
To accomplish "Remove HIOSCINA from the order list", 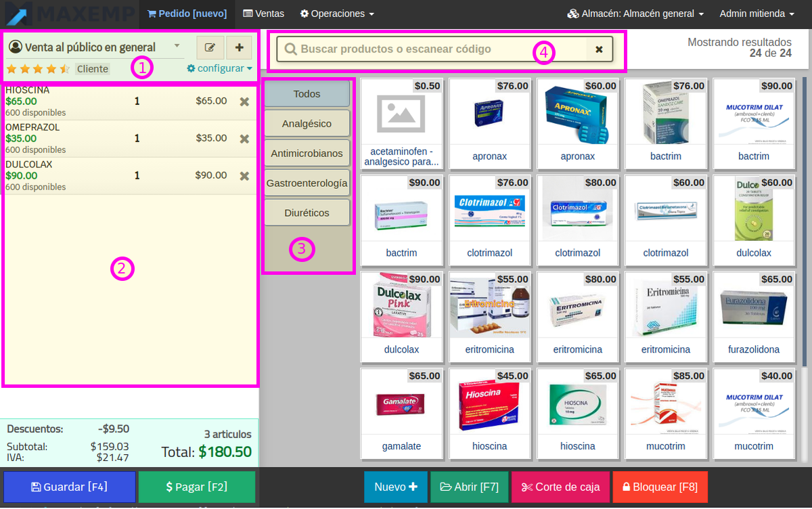I will [245, 102].
